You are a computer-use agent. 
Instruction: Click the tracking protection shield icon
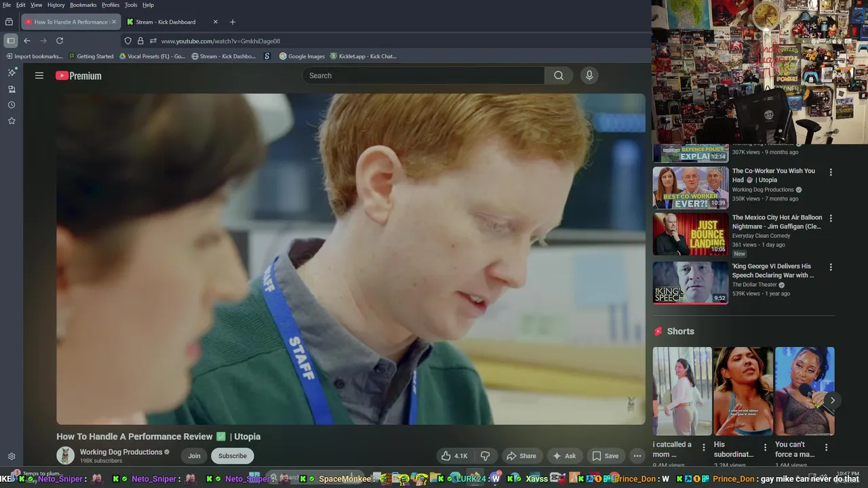(127, 41)
